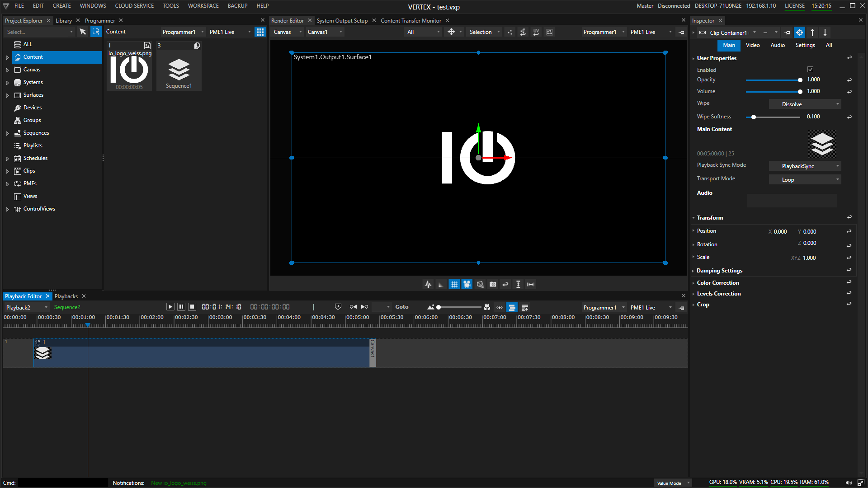The image size is (868, 488).
Task: Jump to the next cue marker
Action: (x=365, y=307)
